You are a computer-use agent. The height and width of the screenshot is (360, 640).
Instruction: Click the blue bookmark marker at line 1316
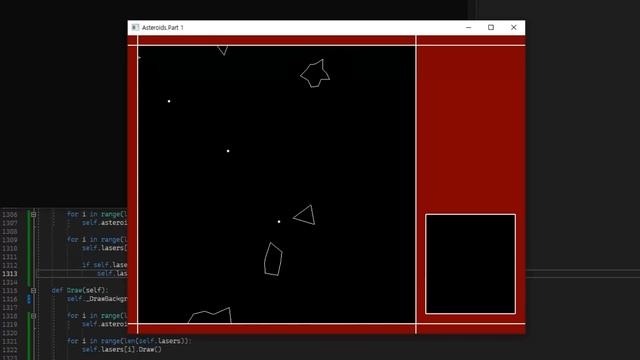coord(29,299)
